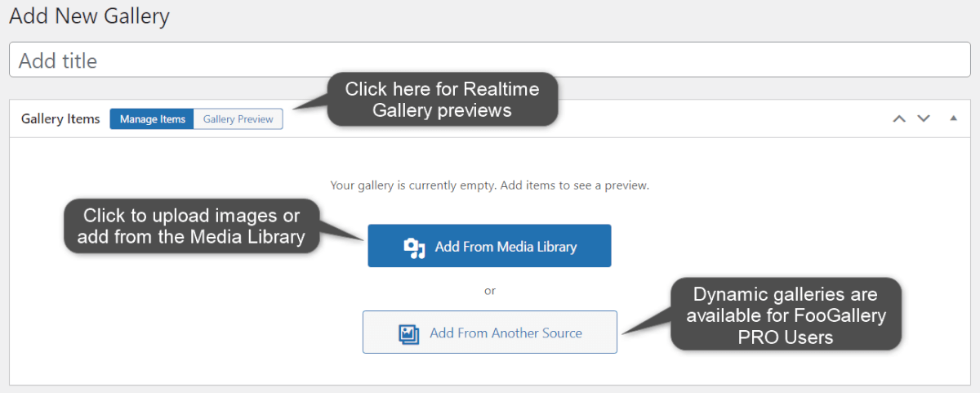Click the 'or' separator between source buttons
This screenshot has height=393, width=980.
click(x=490, y=290)
